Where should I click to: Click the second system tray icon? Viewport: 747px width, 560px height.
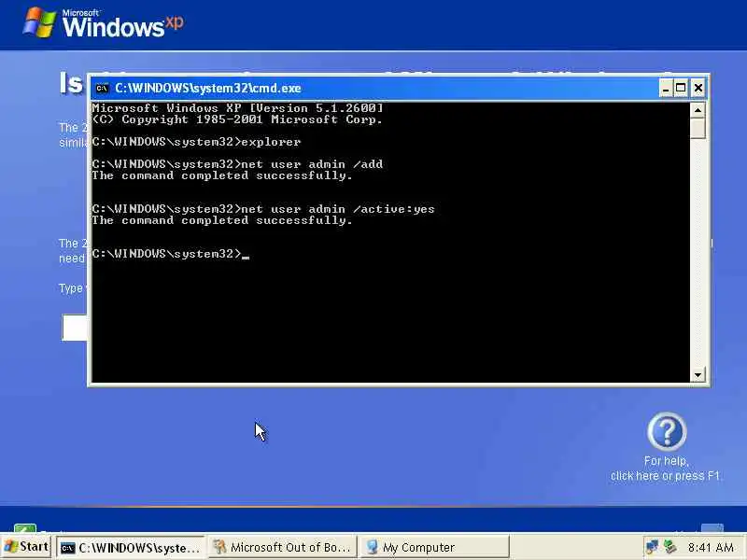point(670,547)
